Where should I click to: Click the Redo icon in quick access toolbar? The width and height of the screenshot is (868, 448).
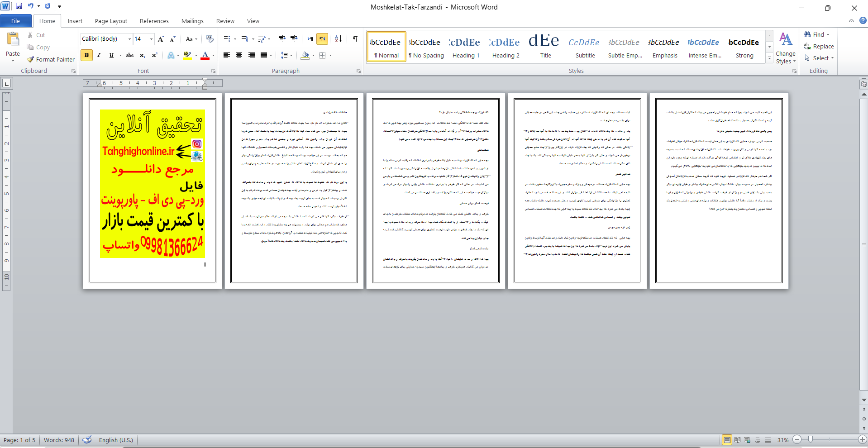[48, 6]
